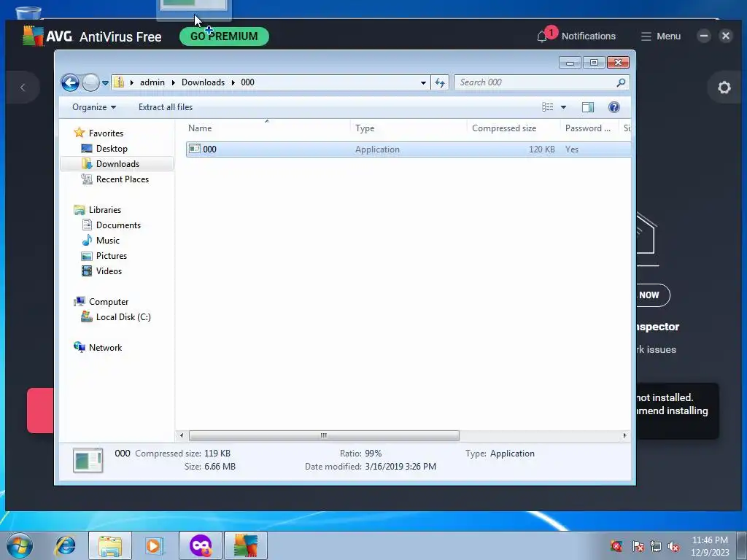Open AVG taskbar icon
This screenshot has width=747, height=560.
(246, 545)
